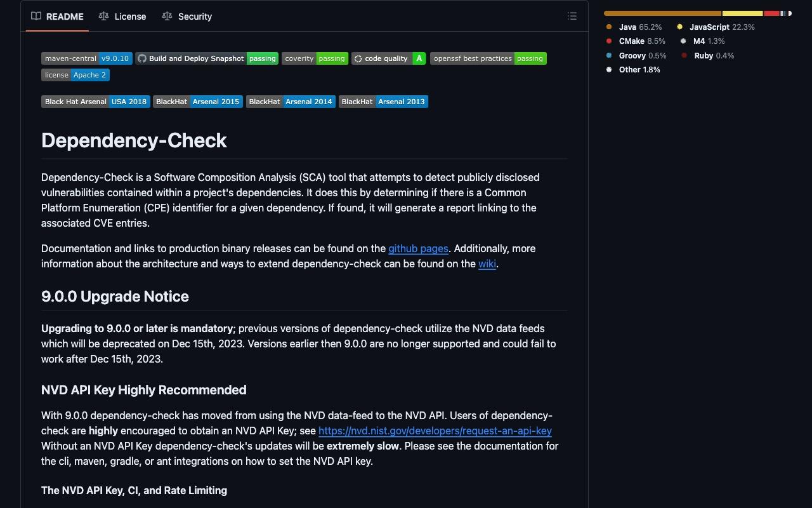The height and width of the screenshot is (508, 812).
Task: Click the blue dot next to Groovy
Action: 609,56
